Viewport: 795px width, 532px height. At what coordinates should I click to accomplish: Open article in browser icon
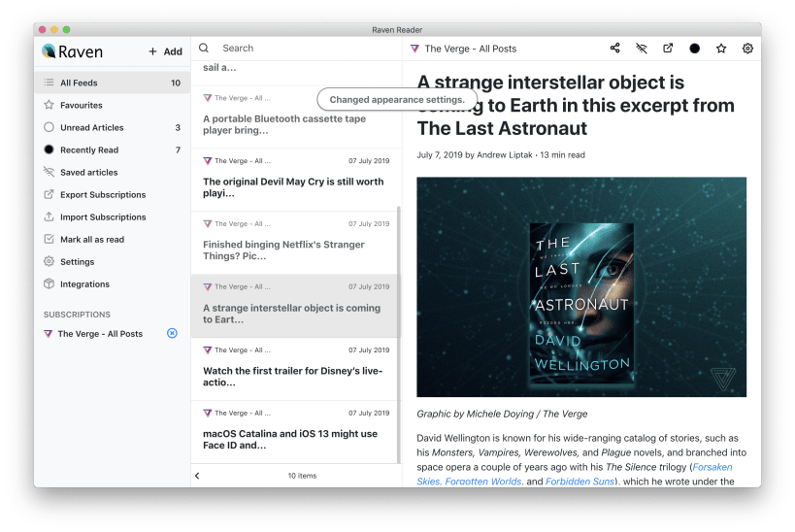[668, 49]
